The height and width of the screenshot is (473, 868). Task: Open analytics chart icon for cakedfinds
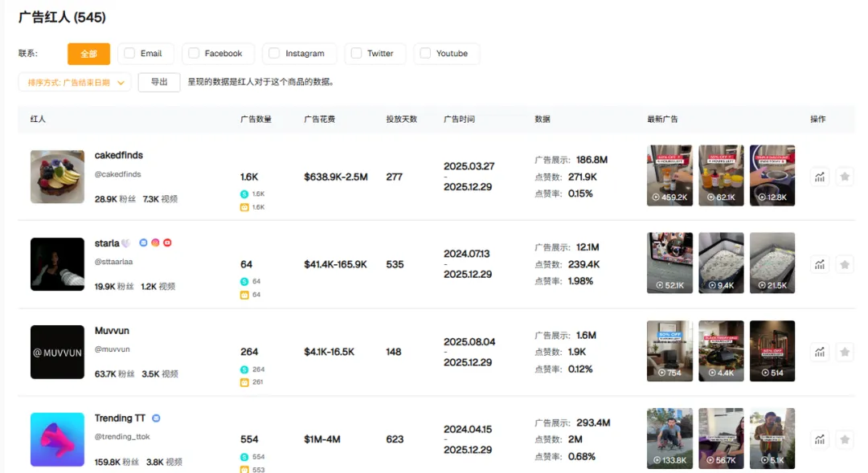[819, 177]
